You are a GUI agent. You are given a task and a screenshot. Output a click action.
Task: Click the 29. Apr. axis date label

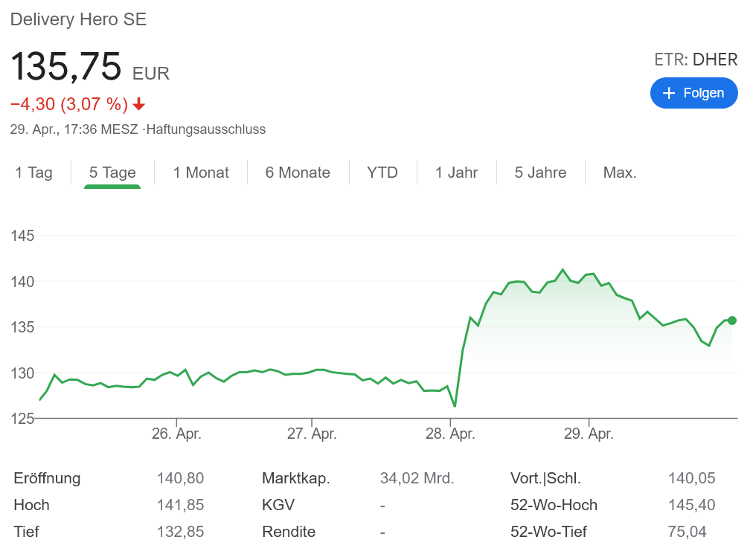click(589, 434)
